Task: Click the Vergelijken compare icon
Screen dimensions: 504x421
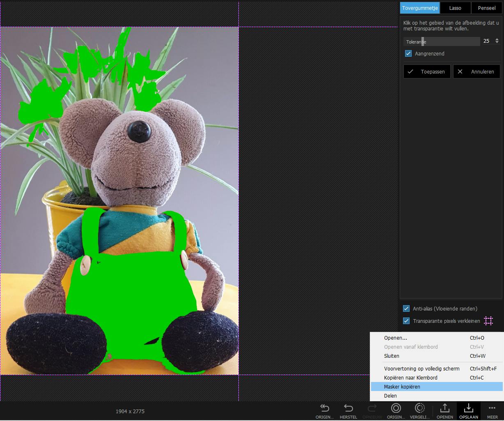Action: [419, 408]
